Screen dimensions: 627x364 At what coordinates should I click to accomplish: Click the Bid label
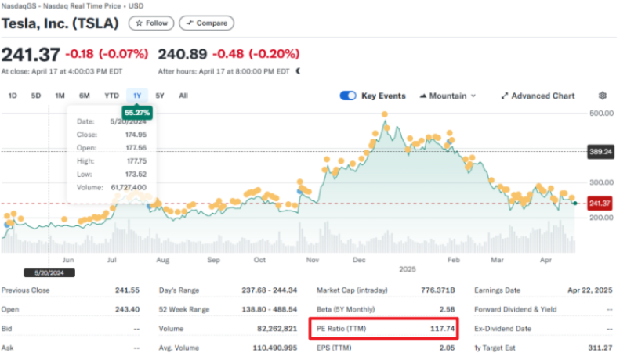(x=7, y=329)
